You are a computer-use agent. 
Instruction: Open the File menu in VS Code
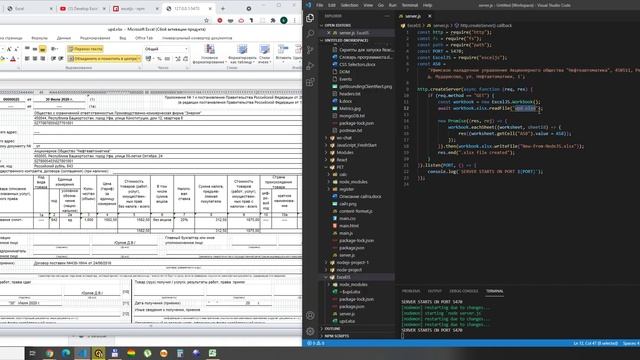(320, 5)
